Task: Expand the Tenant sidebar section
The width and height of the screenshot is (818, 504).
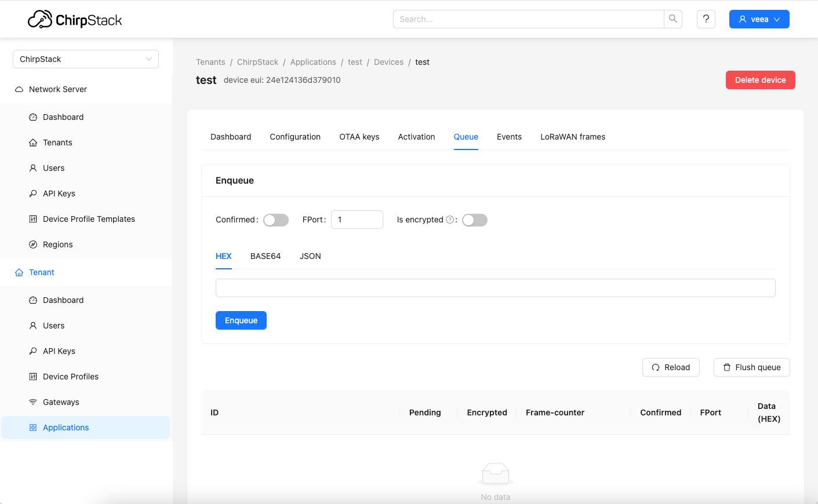Action: [x=86, y=272]
